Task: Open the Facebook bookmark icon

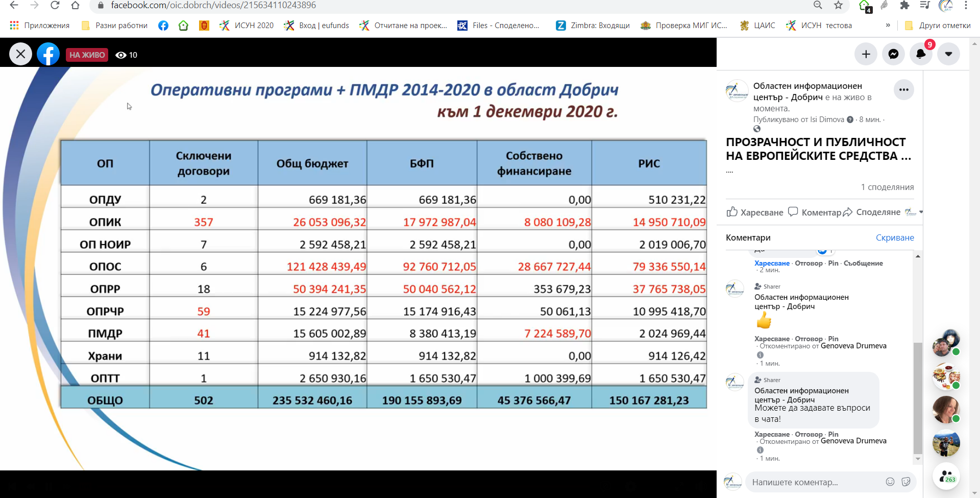Action: tap(163, 26)
